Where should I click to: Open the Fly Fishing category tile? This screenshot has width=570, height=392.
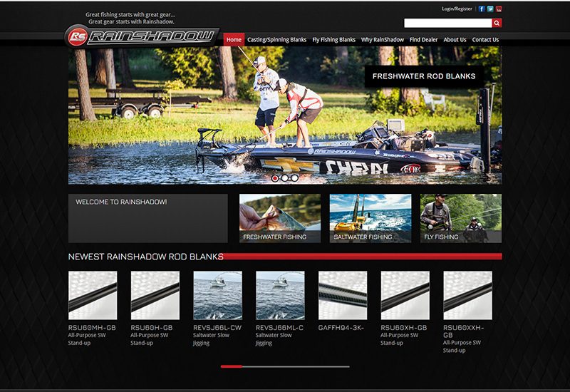coord(461,218)
